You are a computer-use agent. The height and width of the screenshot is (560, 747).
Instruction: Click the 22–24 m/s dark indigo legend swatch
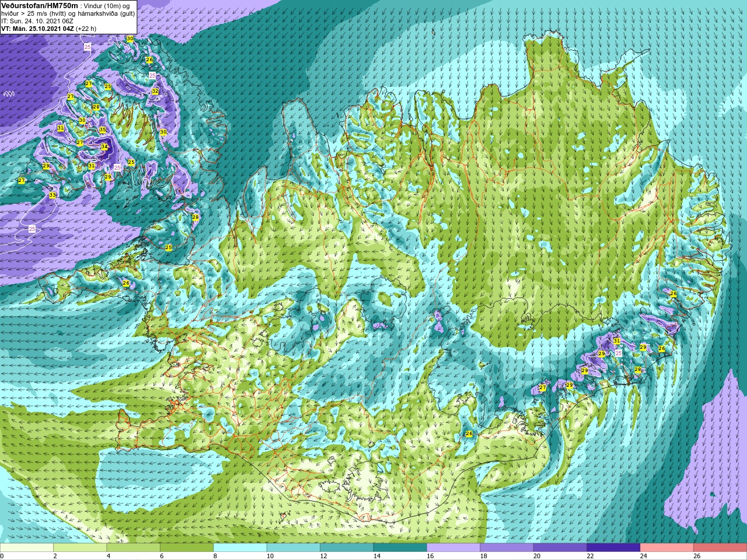point(613,548)
